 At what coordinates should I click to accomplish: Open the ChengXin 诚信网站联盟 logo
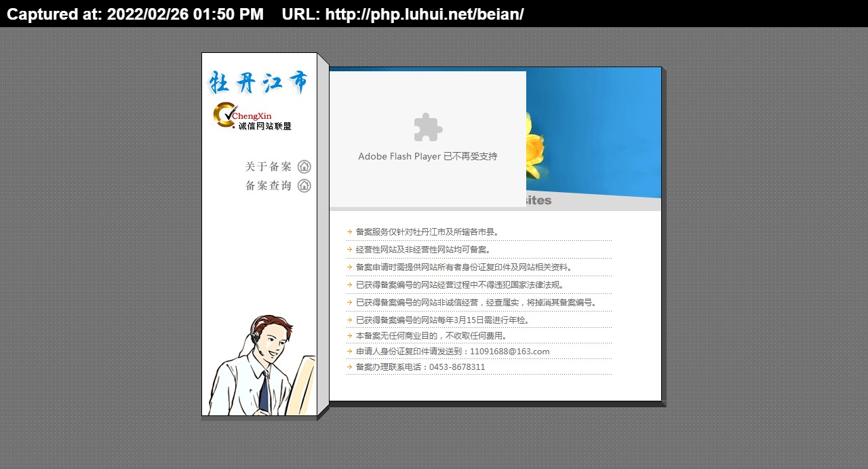[252, 116]
